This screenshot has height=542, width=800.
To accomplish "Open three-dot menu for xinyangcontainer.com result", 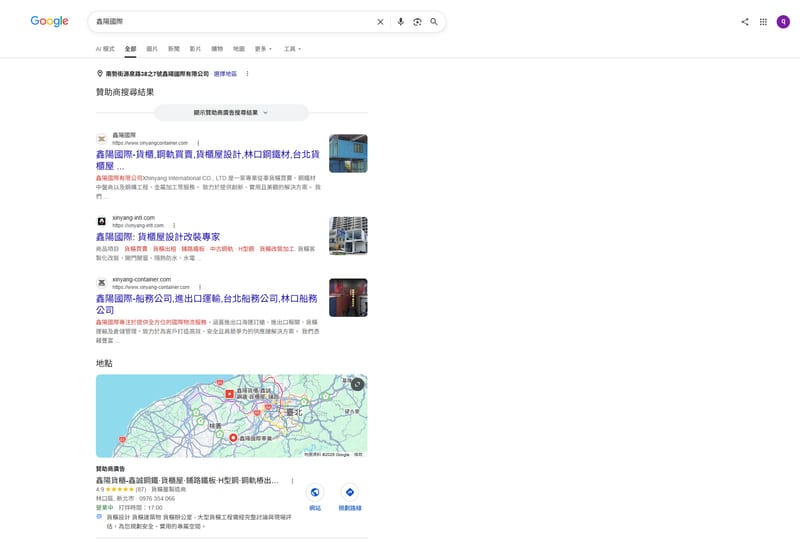I will pos(198,143).
